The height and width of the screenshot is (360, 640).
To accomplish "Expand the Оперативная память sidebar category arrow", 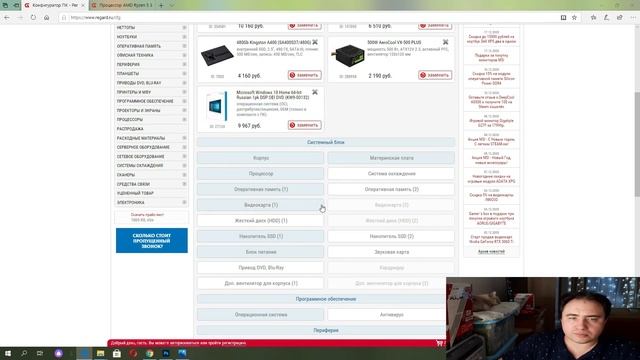I will 184,46.
